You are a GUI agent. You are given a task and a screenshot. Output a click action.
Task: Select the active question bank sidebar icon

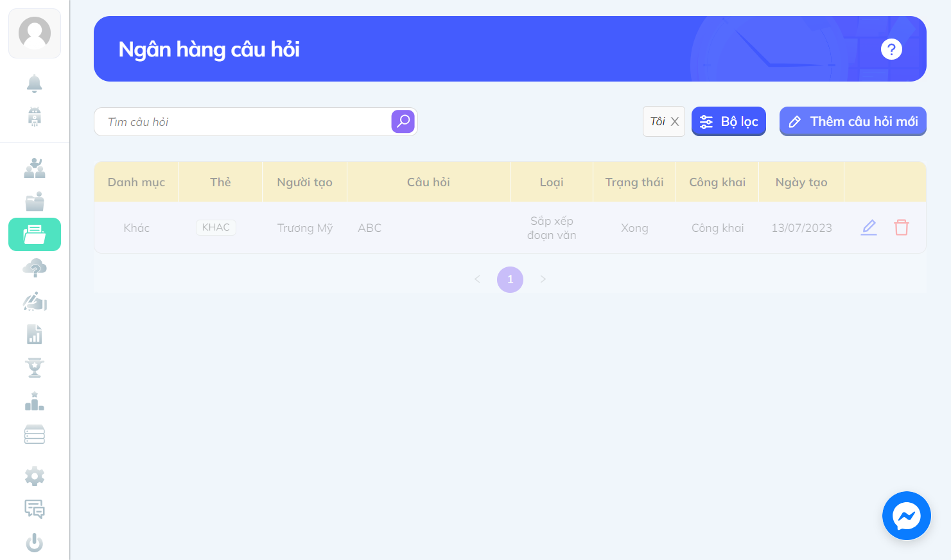tap(35, 234)
